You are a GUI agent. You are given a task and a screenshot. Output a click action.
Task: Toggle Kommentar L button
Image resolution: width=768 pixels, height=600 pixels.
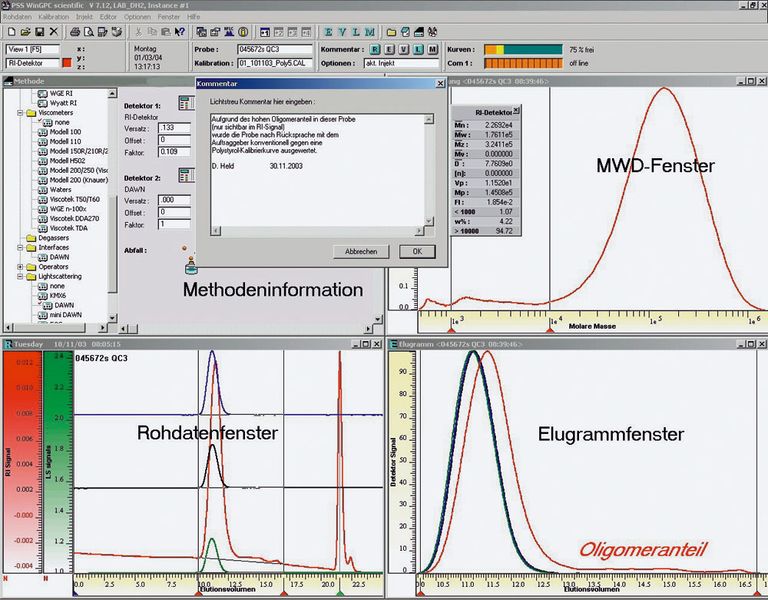click(418, 49)
